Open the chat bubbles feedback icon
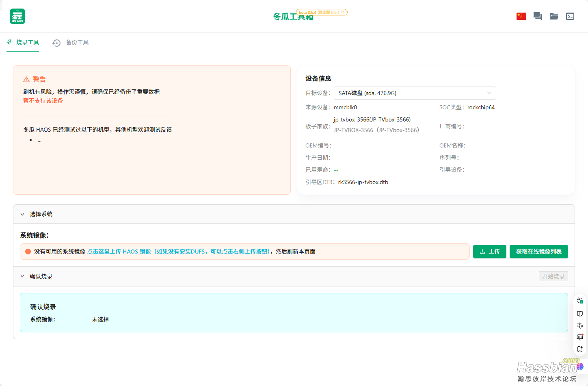588x386 pixels. tap(537, 16)
